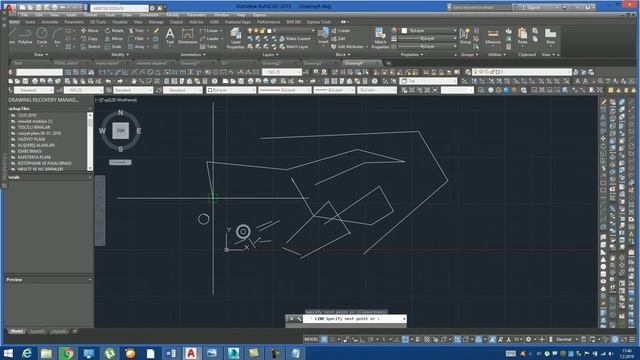
Task: Select the Arc draw tool
Action: [57, 36]
